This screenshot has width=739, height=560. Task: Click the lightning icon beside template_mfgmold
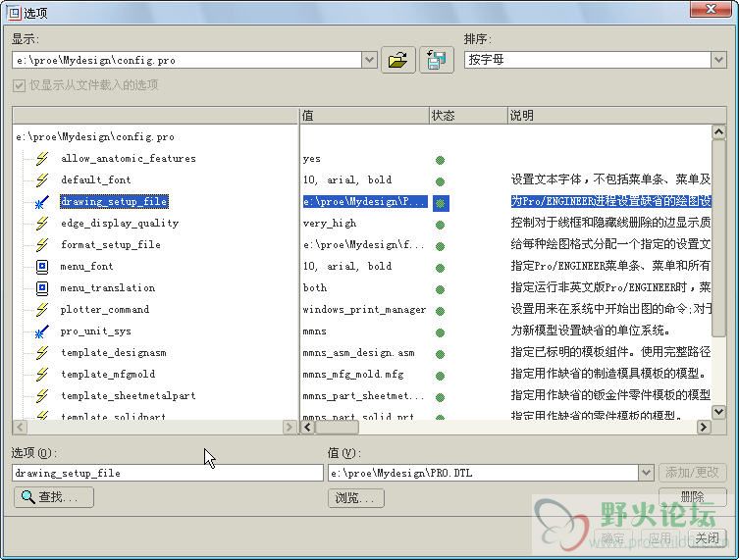pos(42,375)
